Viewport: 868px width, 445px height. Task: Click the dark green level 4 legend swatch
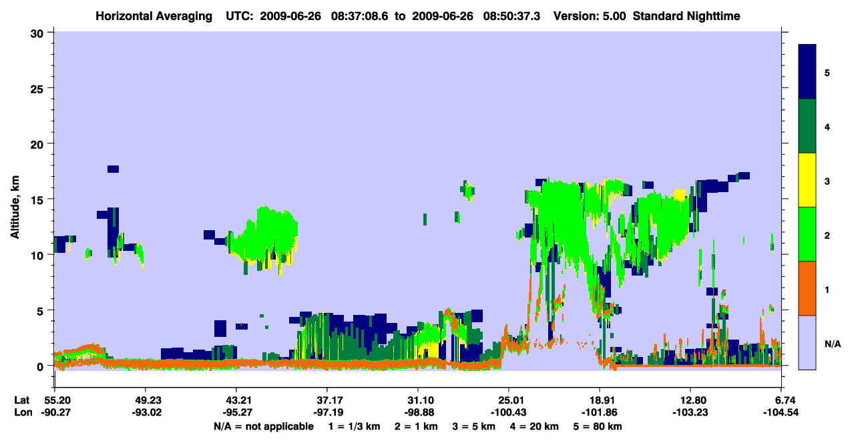(807, 126)
